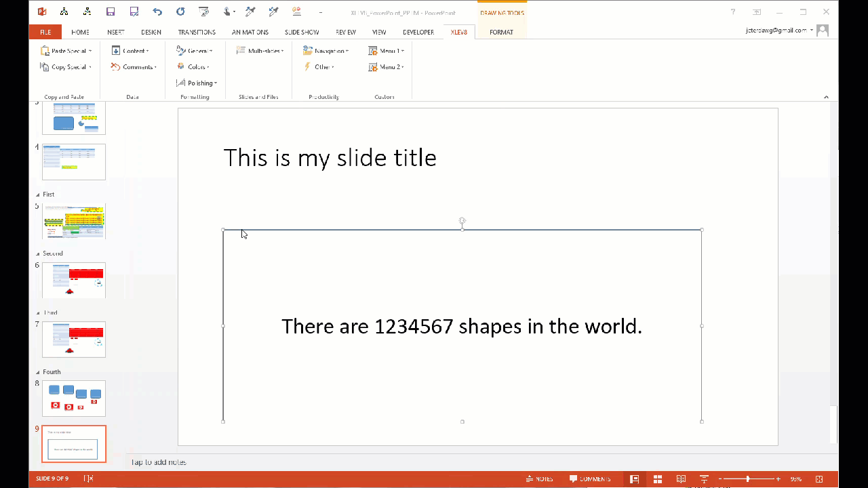
Task: Open the Copy Special dropdown
Action: coord(66,67)
